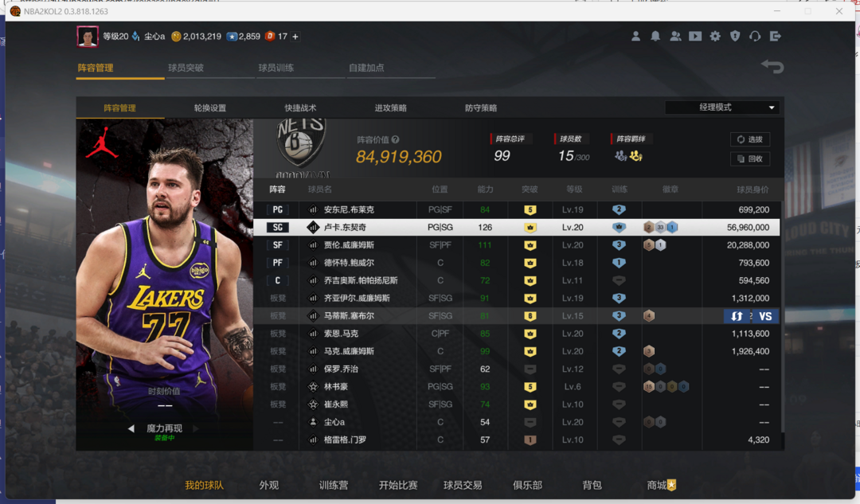Image resolution: width=860 pixels, height=504 pixels.
Task: Click the breakthrough badge of 格雷格.门罗
Action: click(530, 440)
